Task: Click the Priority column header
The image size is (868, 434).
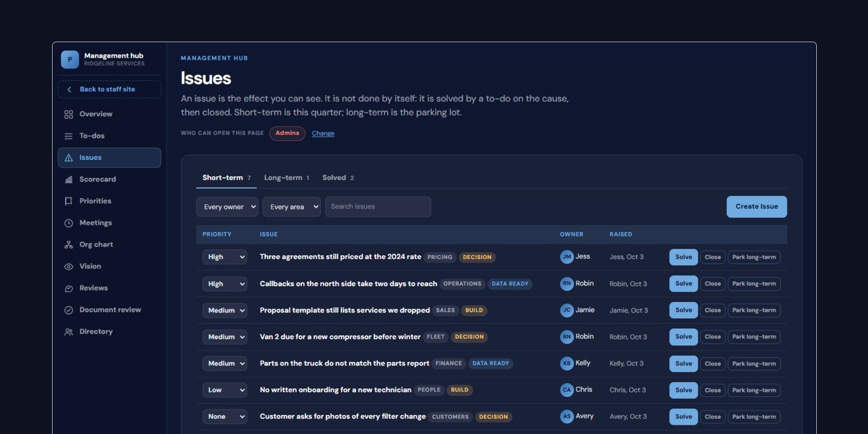Action: coord(217,234)
